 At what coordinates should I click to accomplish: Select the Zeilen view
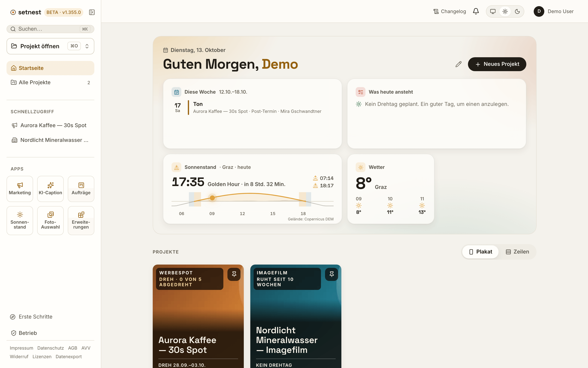tap(517, 252)
